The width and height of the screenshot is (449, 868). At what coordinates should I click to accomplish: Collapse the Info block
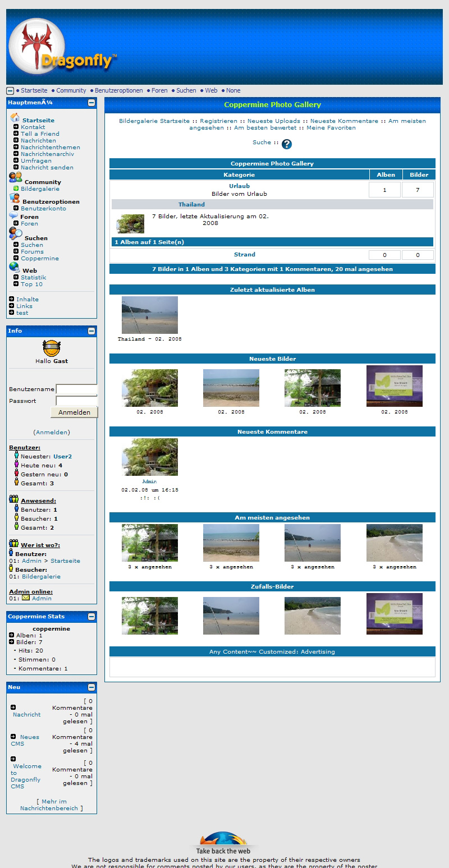tap(91, 331)
